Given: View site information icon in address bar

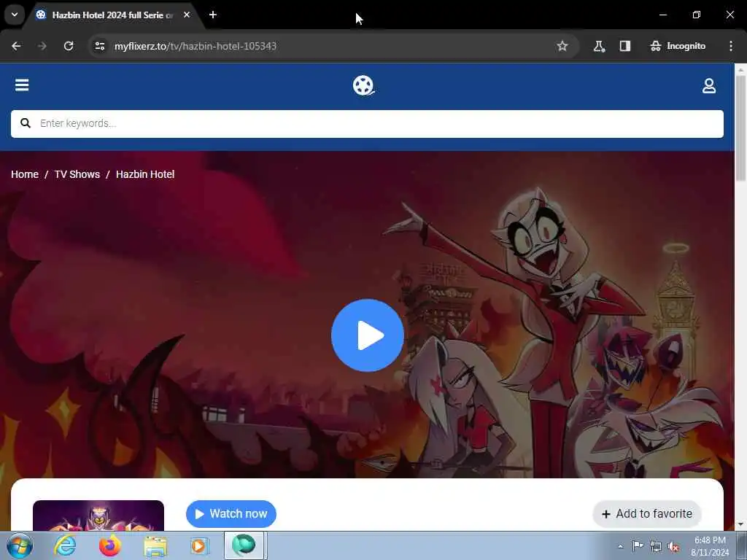Looking at the screenshot, I should (x=100, y=46).
